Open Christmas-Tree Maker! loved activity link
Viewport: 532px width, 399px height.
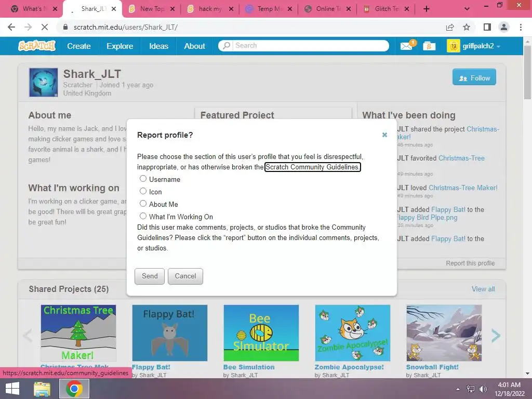(463, 188)
